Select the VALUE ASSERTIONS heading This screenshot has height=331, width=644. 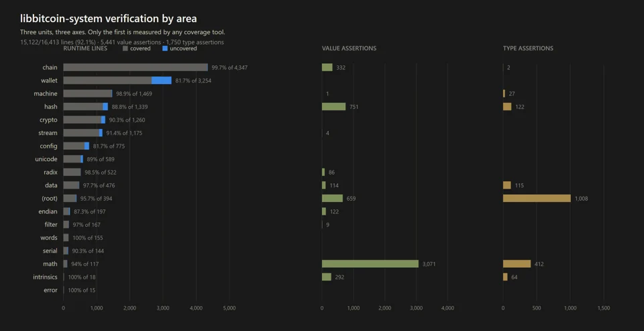click(349, 48)
